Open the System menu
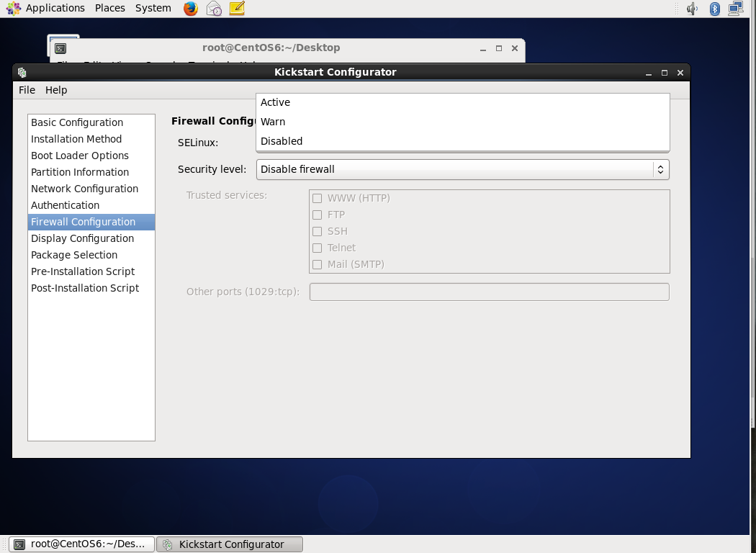This screenshot has width=756, height=553. (x=153, y=8)
